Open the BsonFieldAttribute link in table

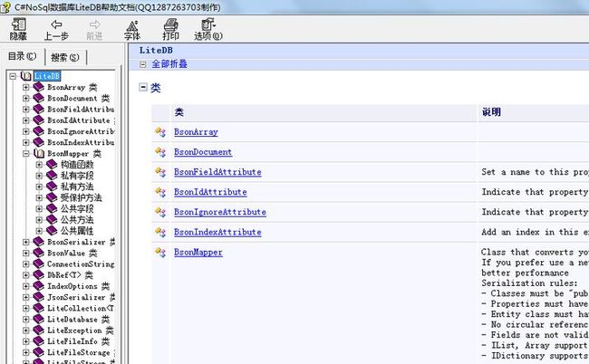[x=217, y=172]
